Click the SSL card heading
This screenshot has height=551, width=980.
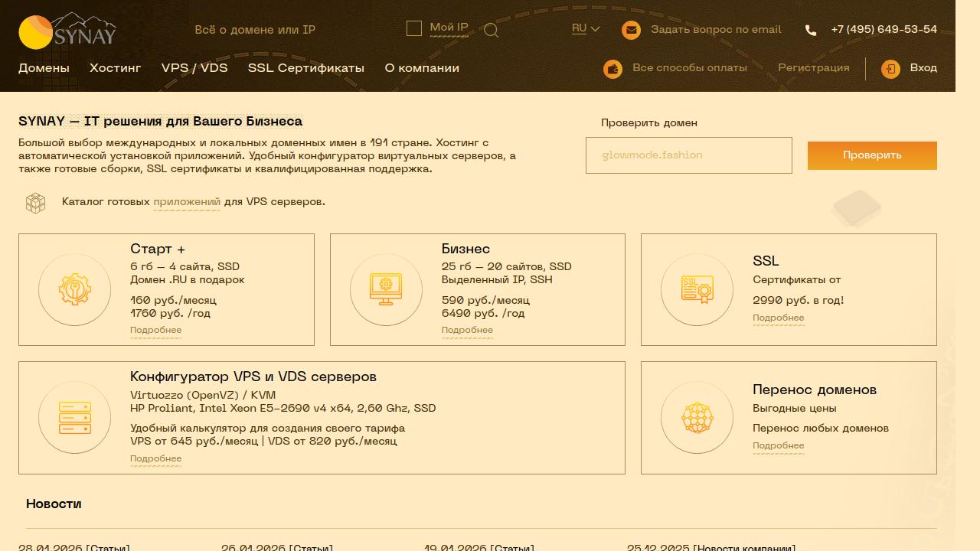[766, 262]
